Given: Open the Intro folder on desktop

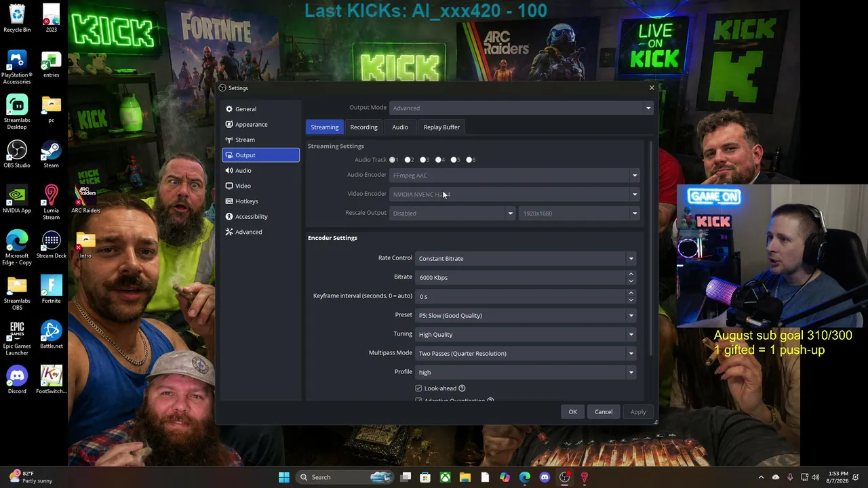Looking at the screenshot, I should 85,244.
